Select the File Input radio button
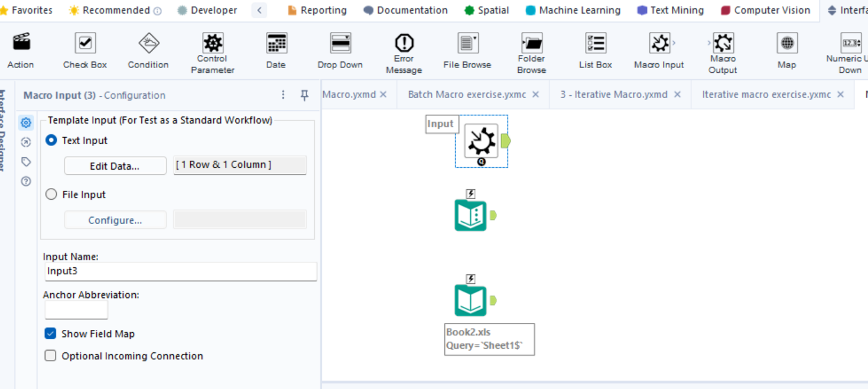 [51, 194]
